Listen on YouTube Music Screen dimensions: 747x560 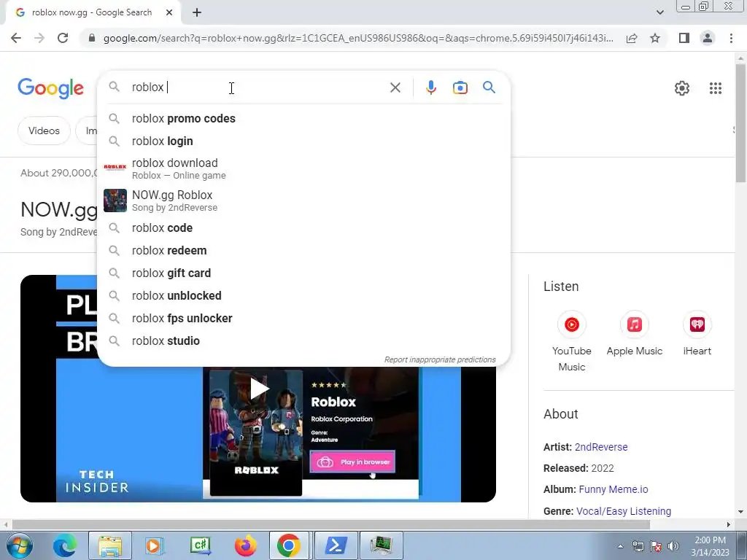point(572,341)
